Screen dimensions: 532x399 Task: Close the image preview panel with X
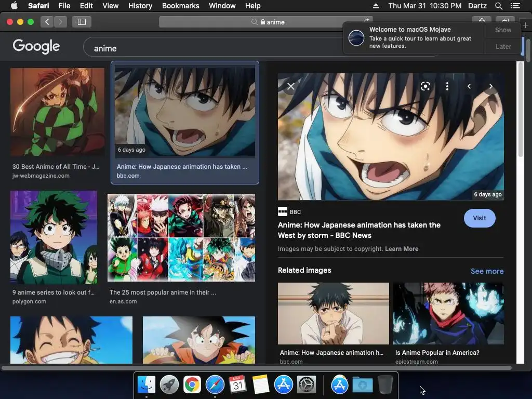[x=291, y=86]
